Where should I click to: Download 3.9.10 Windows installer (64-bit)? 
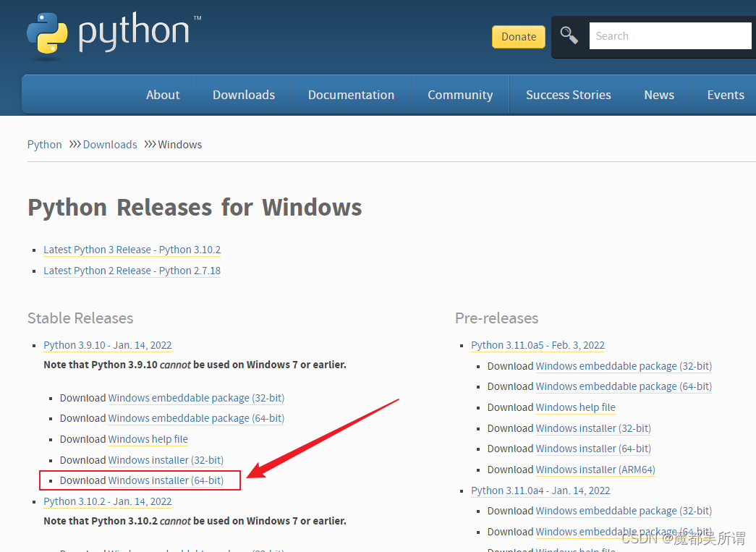(x=166, y=480)
